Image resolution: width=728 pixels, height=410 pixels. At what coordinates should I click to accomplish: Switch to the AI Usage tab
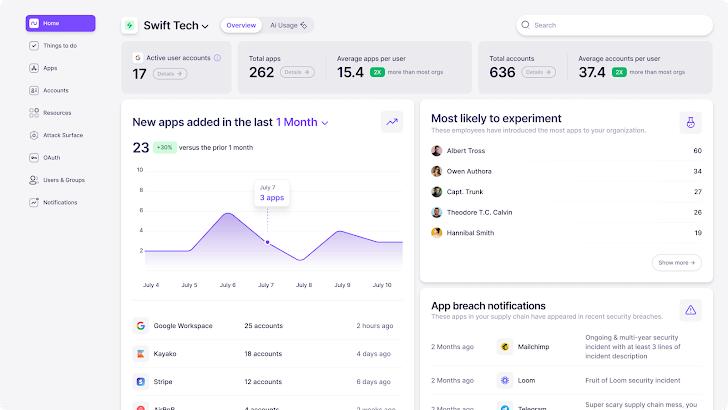click(288, 25)
